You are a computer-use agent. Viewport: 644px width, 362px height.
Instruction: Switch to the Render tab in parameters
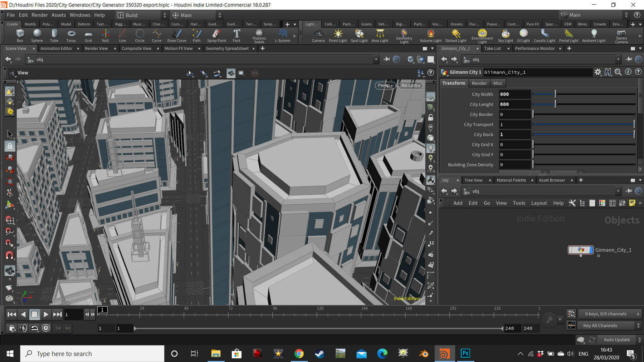point(479,83)
